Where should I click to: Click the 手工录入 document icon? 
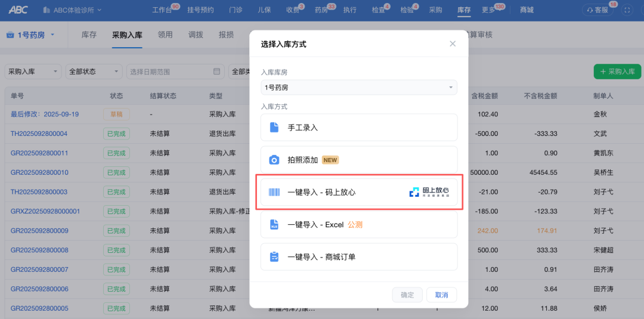tap(274, 128)
